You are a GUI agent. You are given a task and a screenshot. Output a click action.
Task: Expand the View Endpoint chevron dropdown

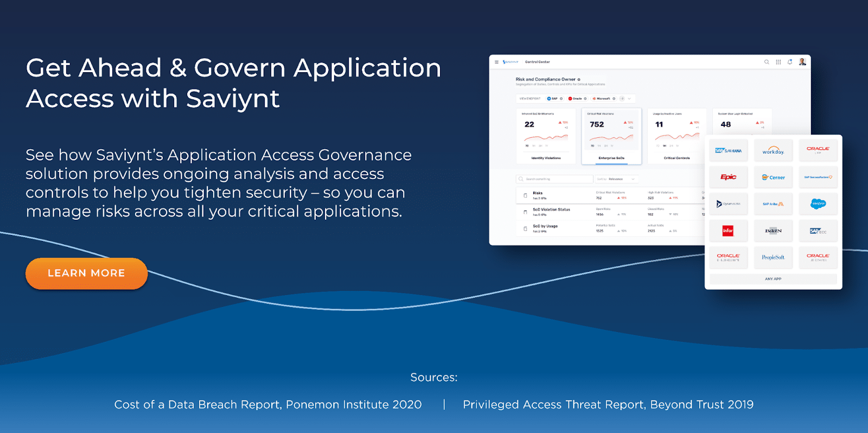pyautogui.click(x=629, y=99)
